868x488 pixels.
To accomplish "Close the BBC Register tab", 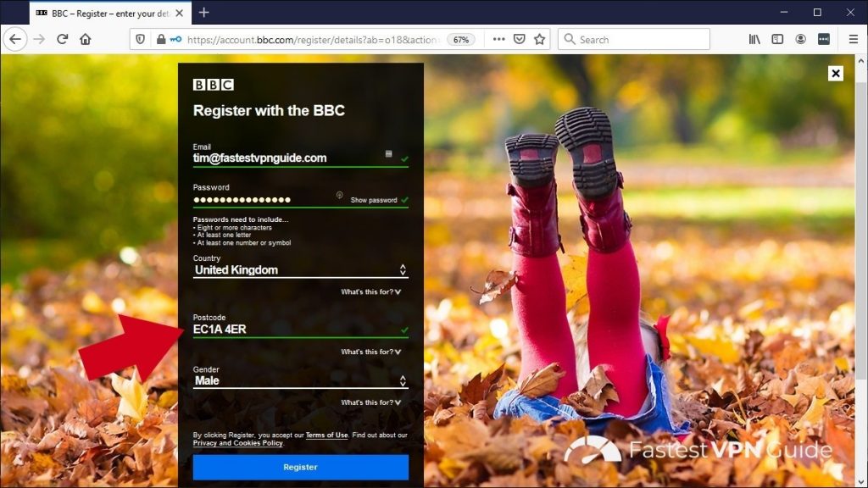I will click(180, 13).
